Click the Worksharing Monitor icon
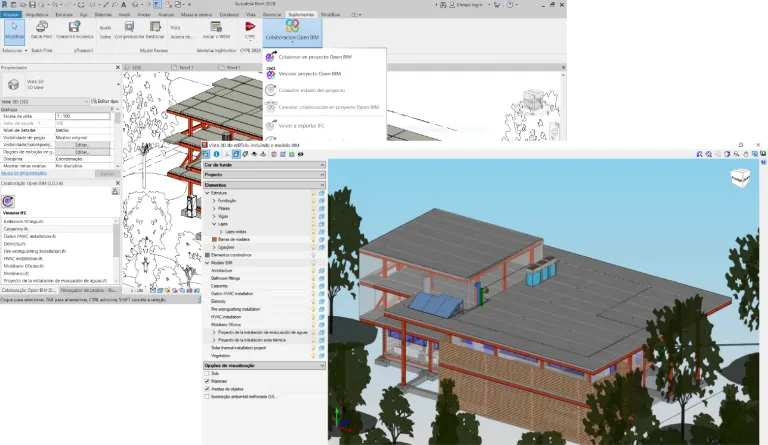 coord(216,26)
